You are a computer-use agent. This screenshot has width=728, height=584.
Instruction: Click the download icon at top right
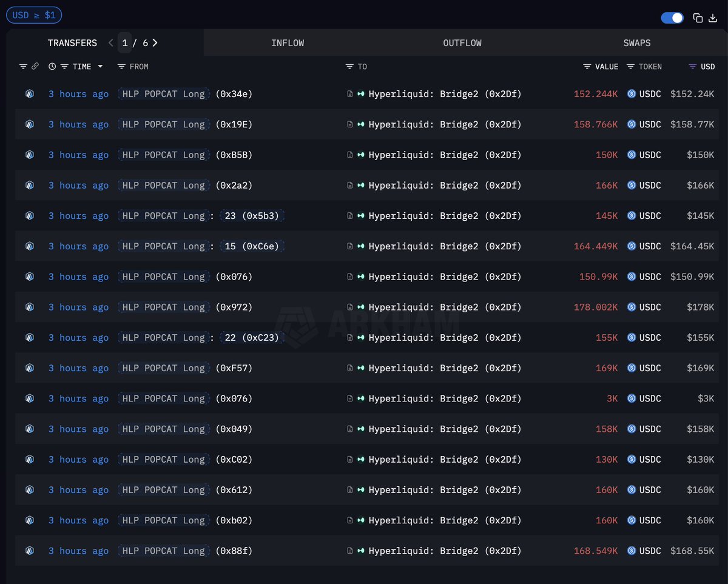click(x=713, y=18)
